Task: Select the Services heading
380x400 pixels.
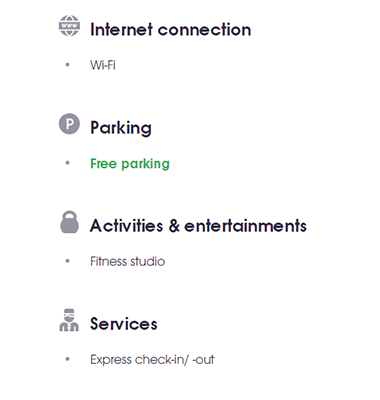Action: point(124,324)
